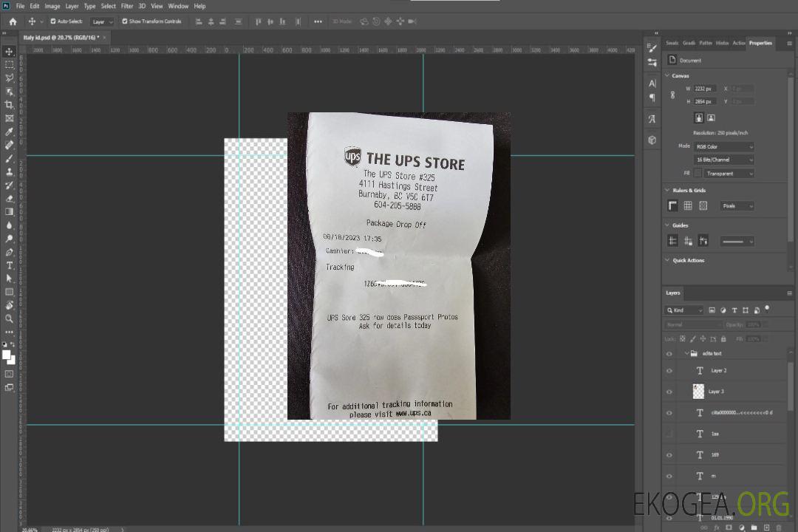Click the canvas width input field
This screenshot has height=532, width=798.
(706, 89)
